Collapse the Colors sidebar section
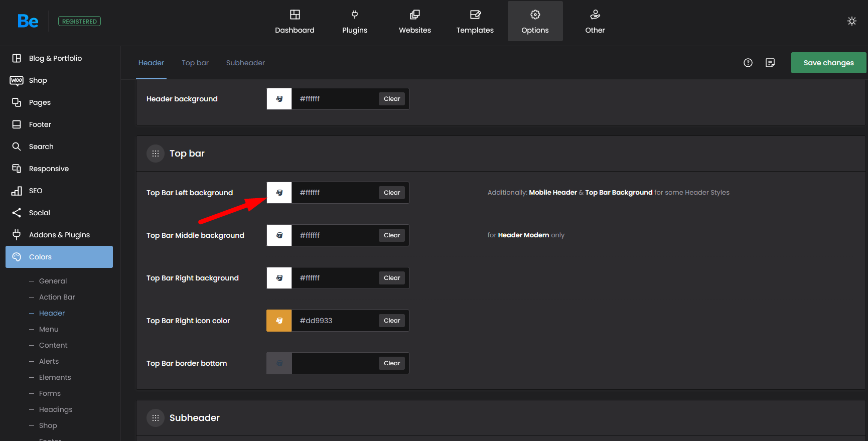This screenshot has height=441, width=868. (59, 257)
